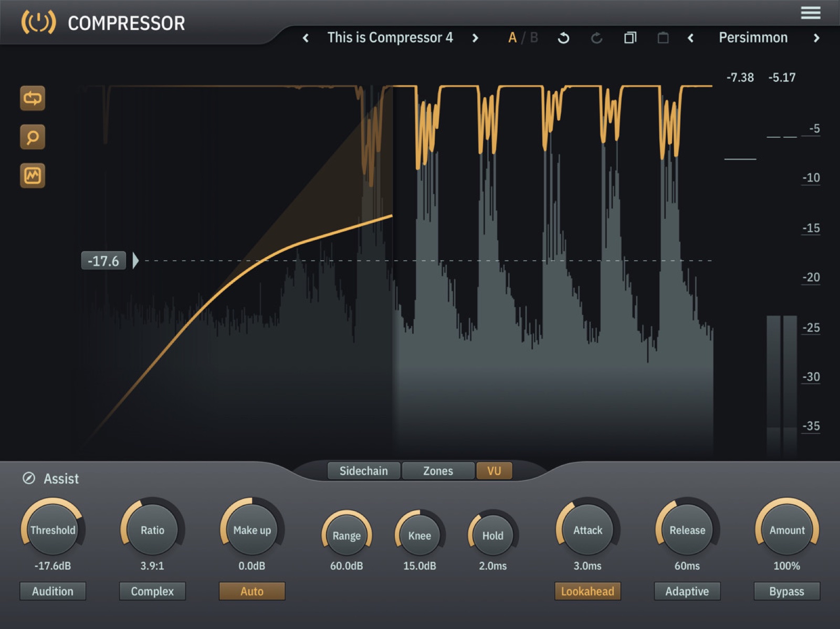Screen dimensions: 840x629
Task: Click the Attack knob
Action: point(587,530)
